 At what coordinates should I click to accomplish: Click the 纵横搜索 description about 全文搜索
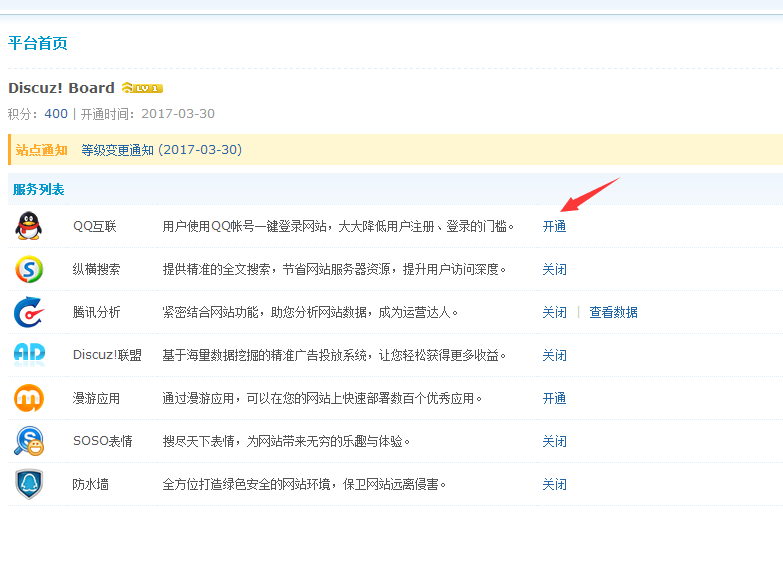[x=334, y=270]
